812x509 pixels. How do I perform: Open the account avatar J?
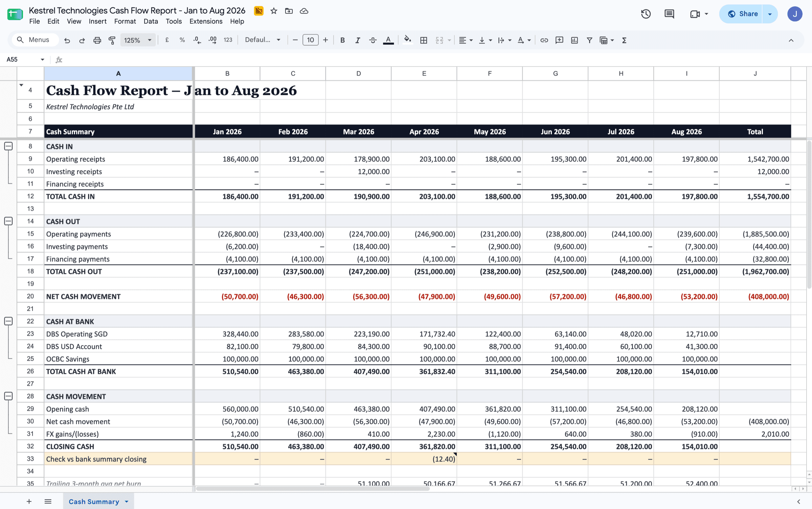tap(795, 14)
